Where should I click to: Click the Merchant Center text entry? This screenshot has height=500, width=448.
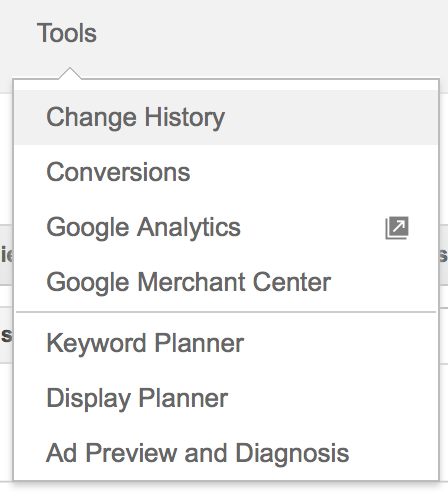pyautogui.click(x=234, y=282)
